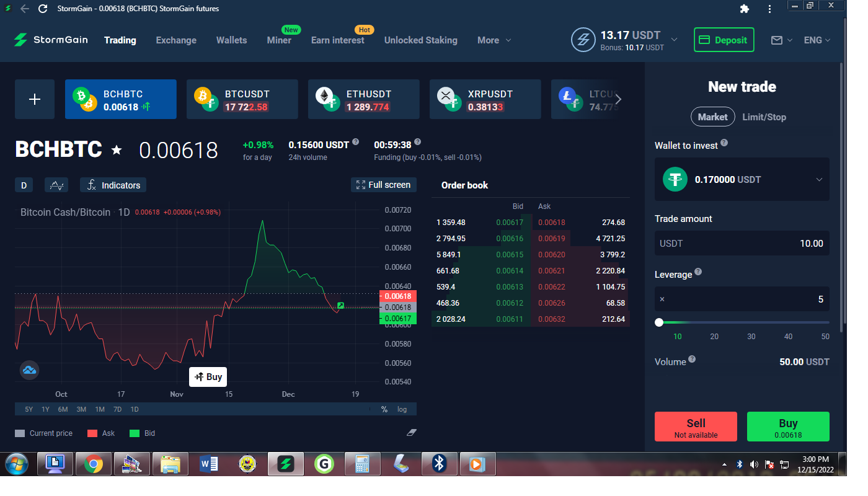This screenshot has height=496, width=868.
Task: Click the lightning balance icon beside 13.17 USDT
Action: pyautogui.click(x=583, y=40)
